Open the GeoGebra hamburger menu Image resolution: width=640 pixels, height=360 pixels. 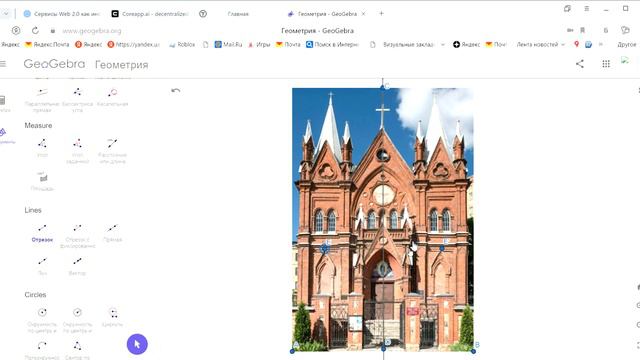pyautogui.click(x=3, y=64)
